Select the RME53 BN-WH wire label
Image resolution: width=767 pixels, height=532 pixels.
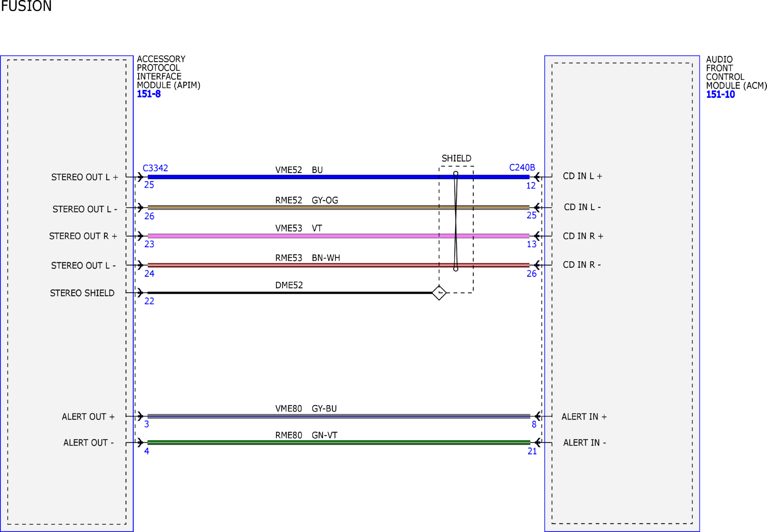[x=308, y=258]
